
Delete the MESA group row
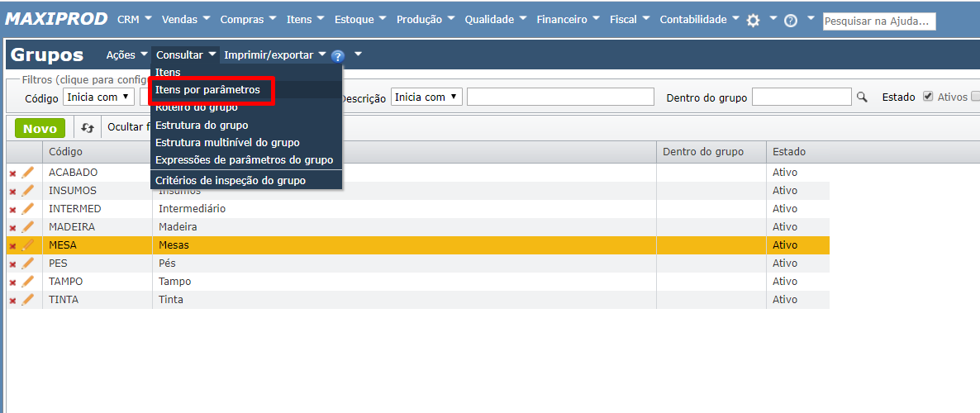(12, 246)
